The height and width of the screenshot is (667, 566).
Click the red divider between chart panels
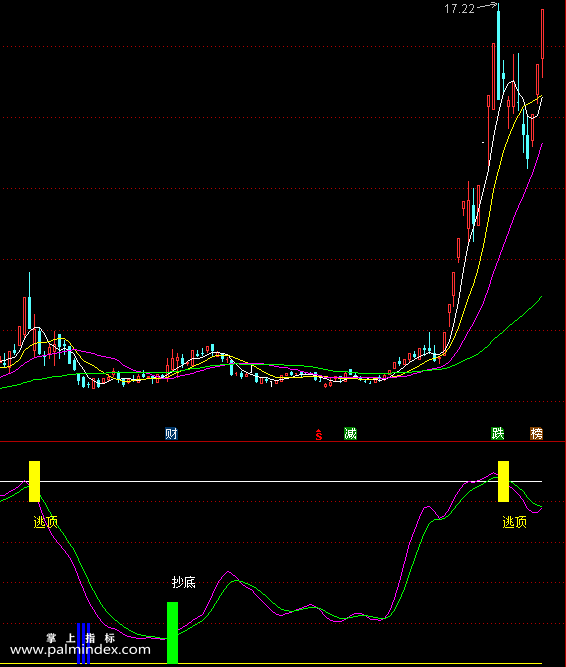[283, 442]
